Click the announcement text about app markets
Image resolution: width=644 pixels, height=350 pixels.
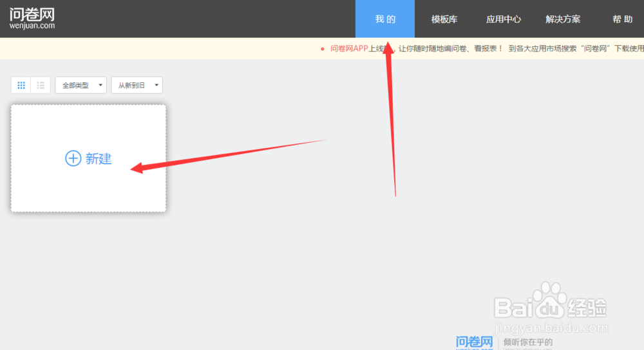click(576, 48)
